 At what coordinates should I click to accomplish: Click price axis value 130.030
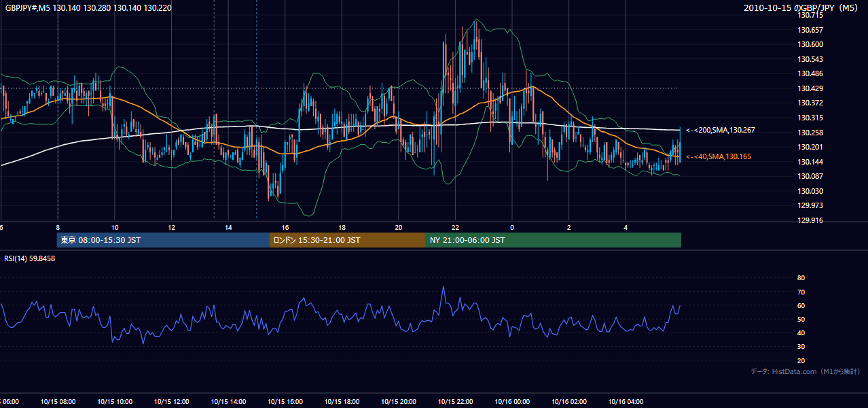pyautogui.click(x=811, y=191)
